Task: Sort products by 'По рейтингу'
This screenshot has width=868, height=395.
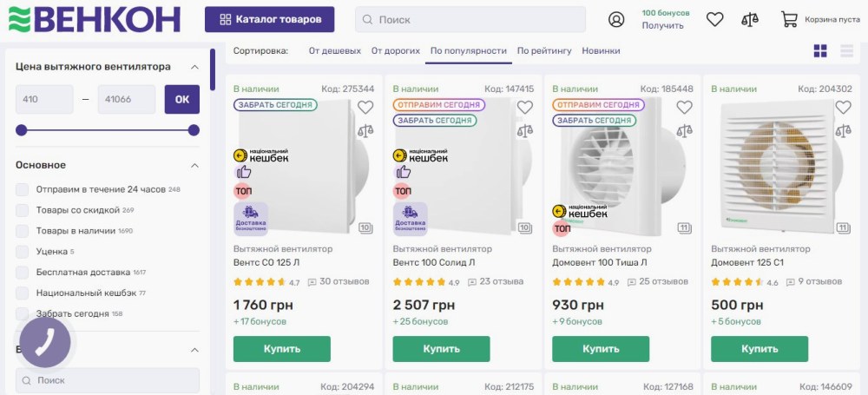Action: 544,51
